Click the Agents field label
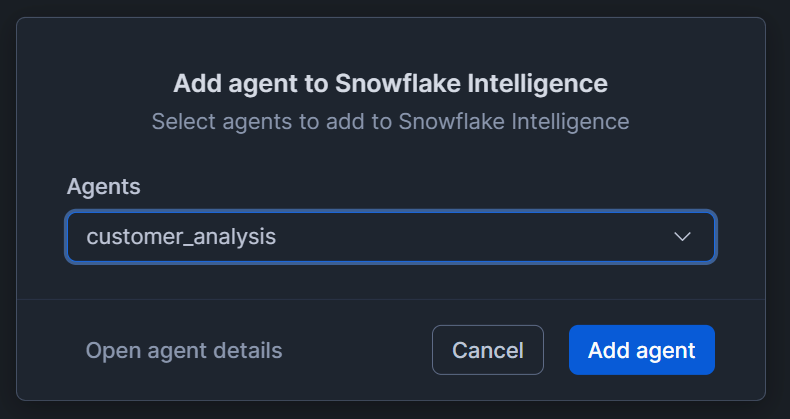 coord(104,186)
